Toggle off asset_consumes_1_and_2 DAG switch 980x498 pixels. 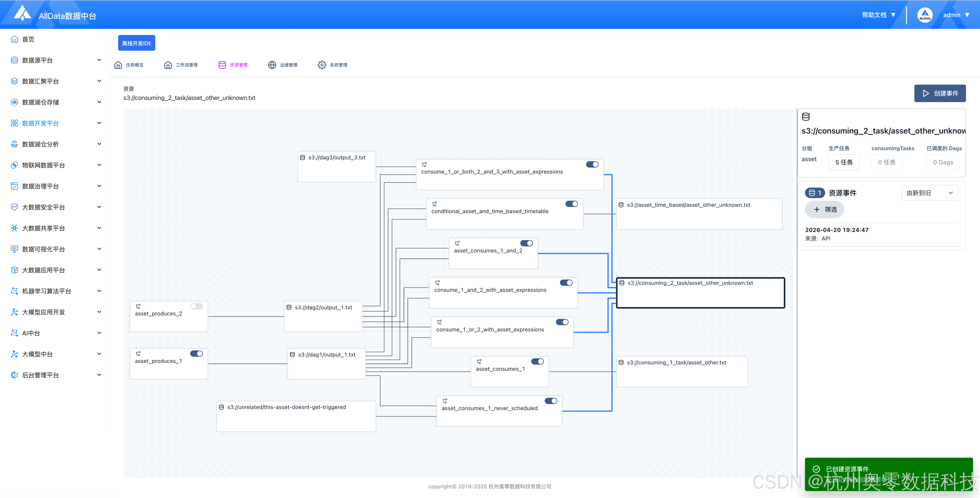click(527, 243)
